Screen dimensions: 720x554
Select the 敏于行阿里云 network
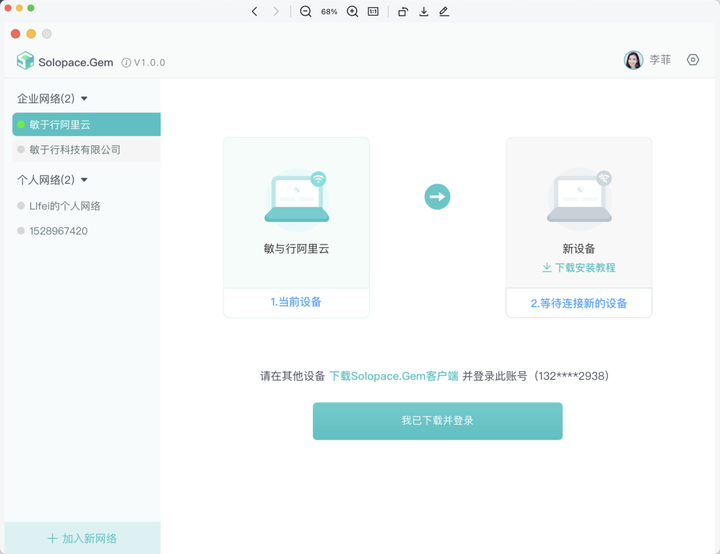pos(60,125)
